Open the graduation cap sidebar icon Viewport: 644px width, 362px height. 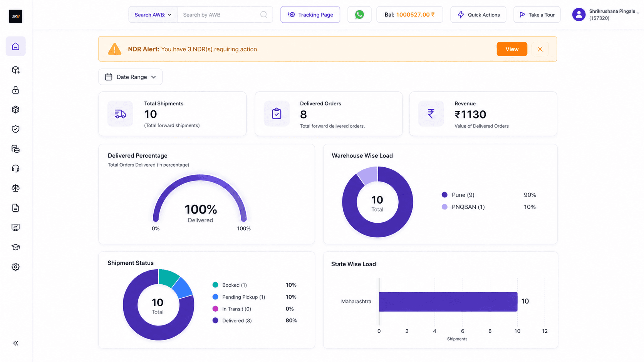[15, 247]
